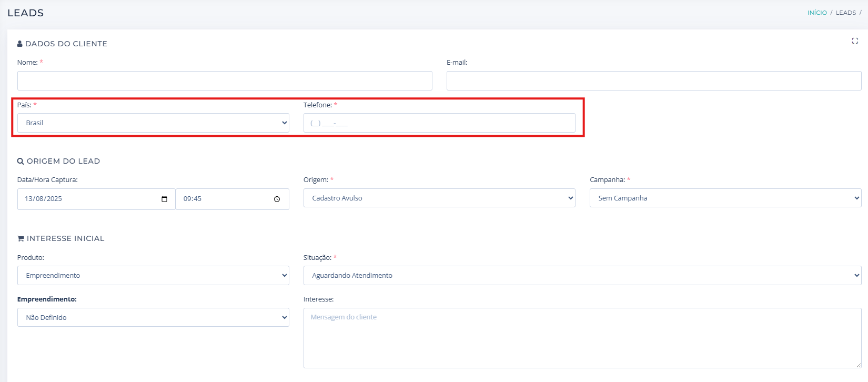Click the capture time value 09:45

193,199
